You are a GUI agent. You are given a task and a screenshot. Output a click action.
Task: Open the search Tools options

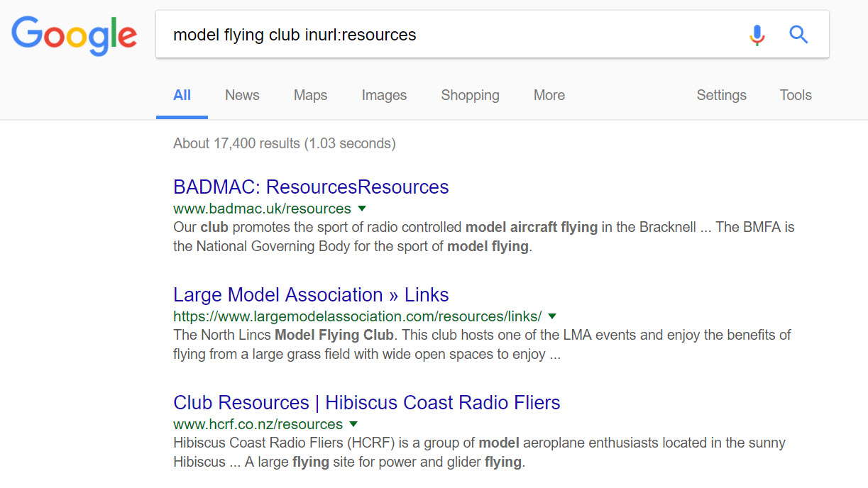(x=796, y=95)
